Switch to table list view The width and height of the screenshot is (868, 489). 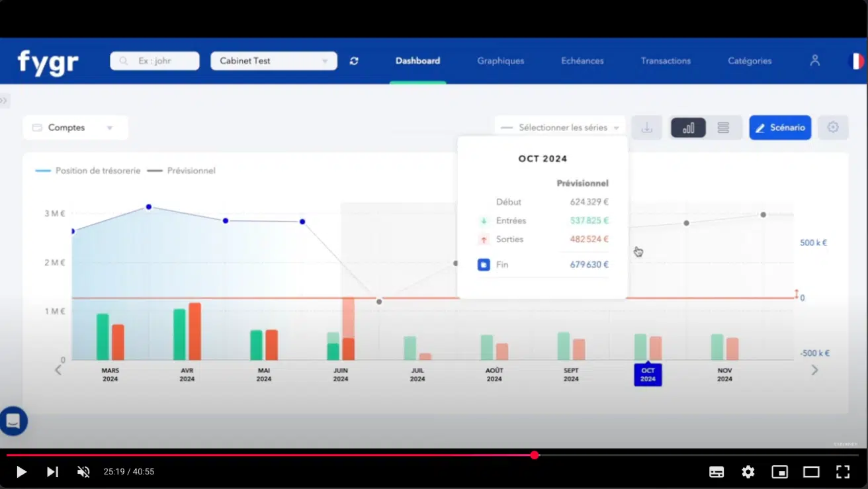tap(723, 128)
